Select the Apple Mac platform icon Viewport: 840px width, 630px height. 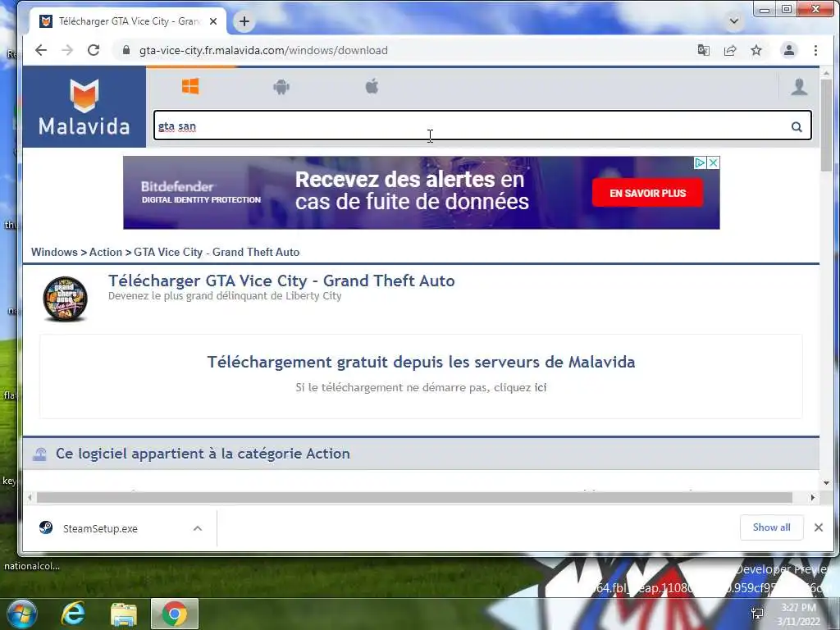coord(372,85)
